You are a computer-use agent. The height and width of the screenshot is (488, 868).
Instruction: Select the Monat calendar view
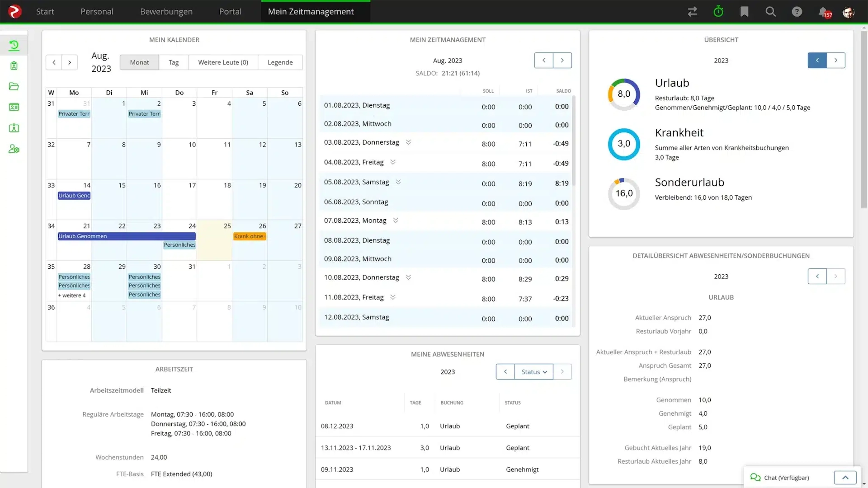[139, 62]
